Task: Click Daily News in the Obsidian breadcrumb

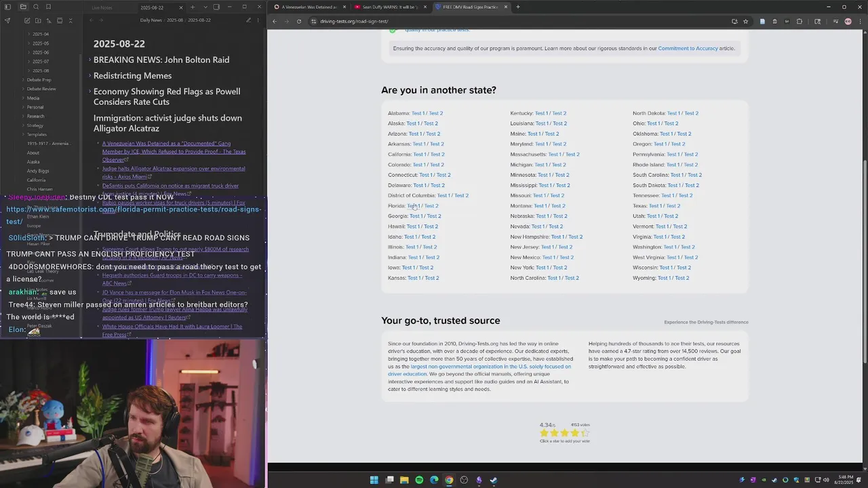Action: [151, 20]
